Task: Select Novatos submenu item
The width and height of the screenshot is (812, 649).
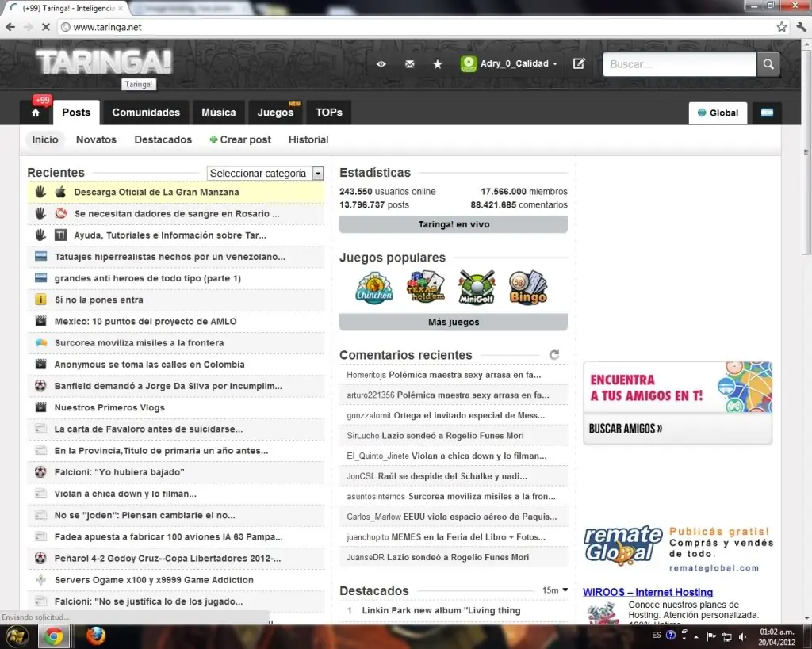Action: coord(96,139)
